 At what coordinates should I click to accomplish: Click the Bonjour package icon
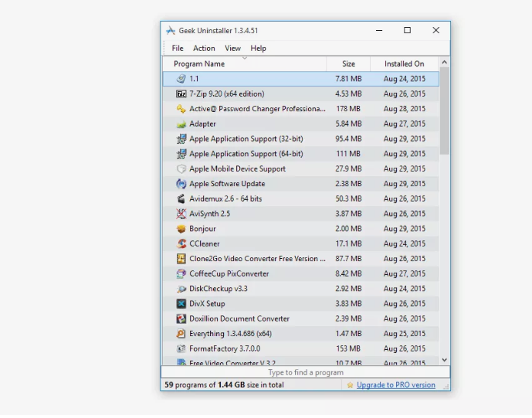click(181, 229)
